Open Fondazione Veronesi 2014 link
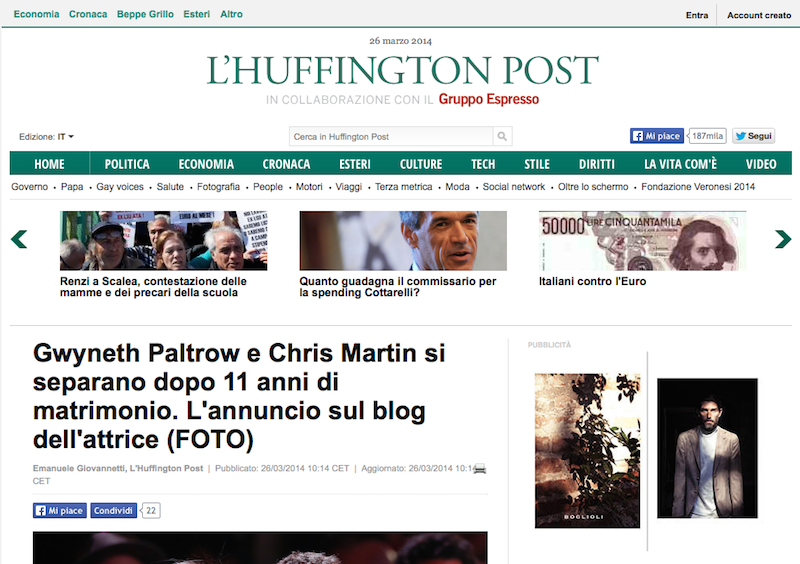Viewport: 800px width, 564px height. coord(698,187)
